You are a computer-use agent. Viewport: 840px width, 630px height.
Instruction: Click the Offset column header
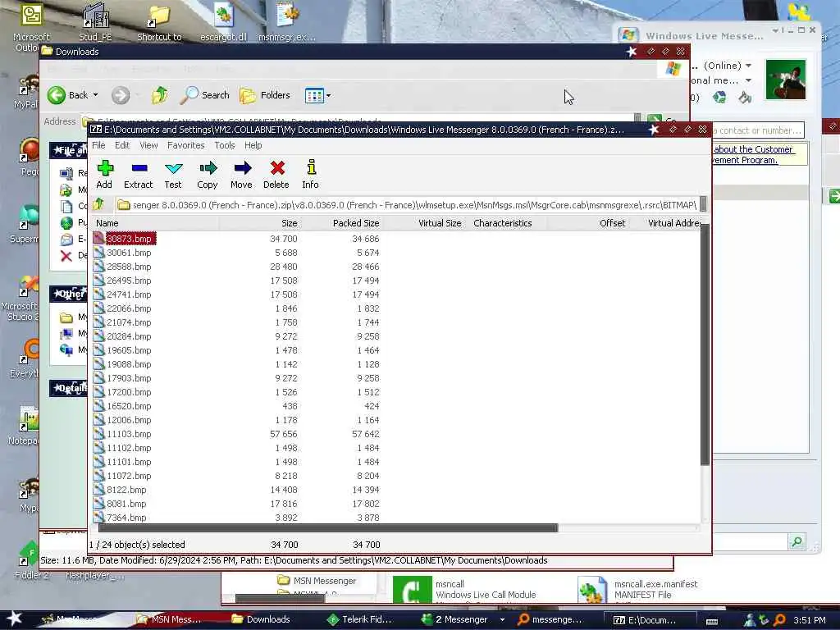coord(587,223)
